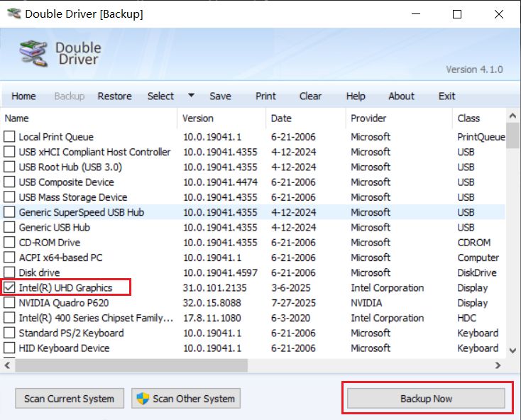Click the title bar application icon
This screenshot has height=420, width=521.
tap(12, 14)
